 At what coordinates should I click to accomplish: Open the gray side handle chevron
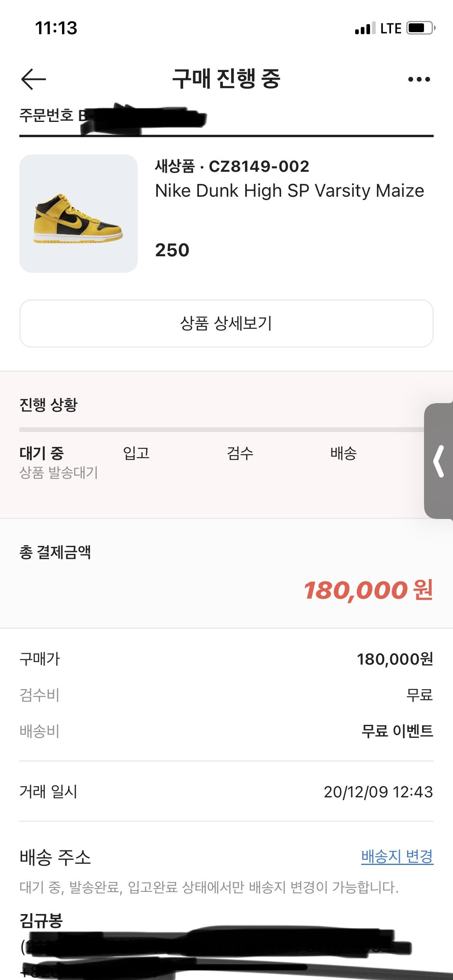click(439, 461)
